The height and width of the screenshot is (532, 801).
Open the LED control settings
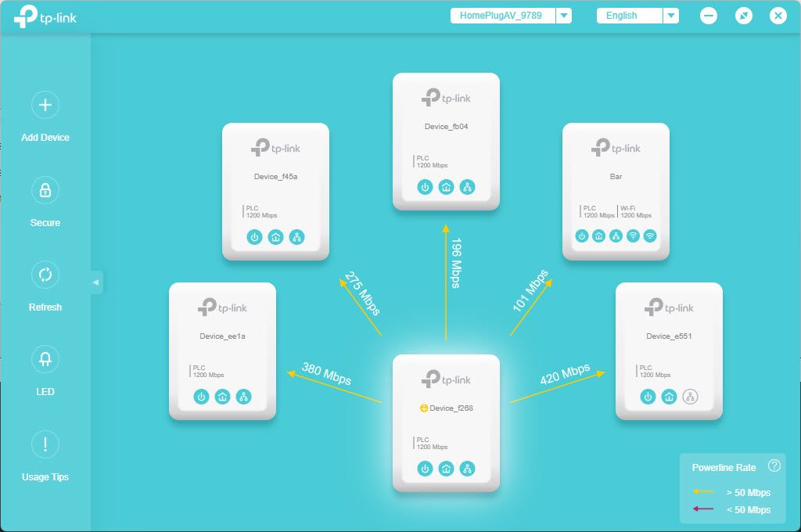tap(45, 359)
